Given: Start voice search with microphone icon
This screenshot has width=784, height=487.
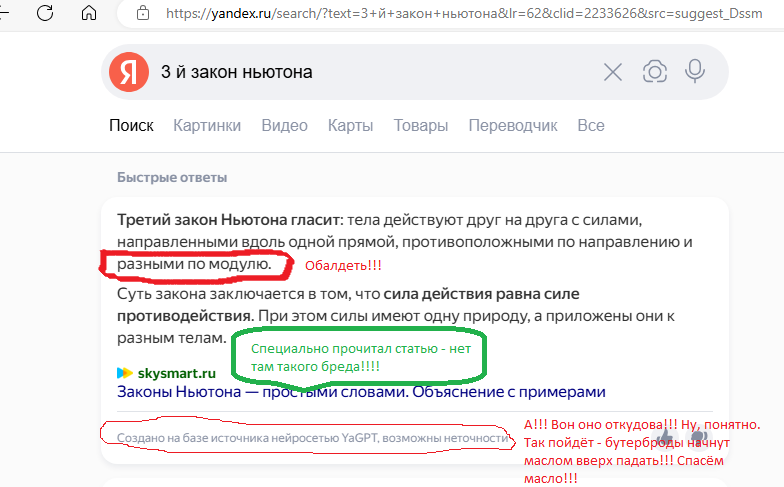Looking at the screenshot, I should pos(695,72).
